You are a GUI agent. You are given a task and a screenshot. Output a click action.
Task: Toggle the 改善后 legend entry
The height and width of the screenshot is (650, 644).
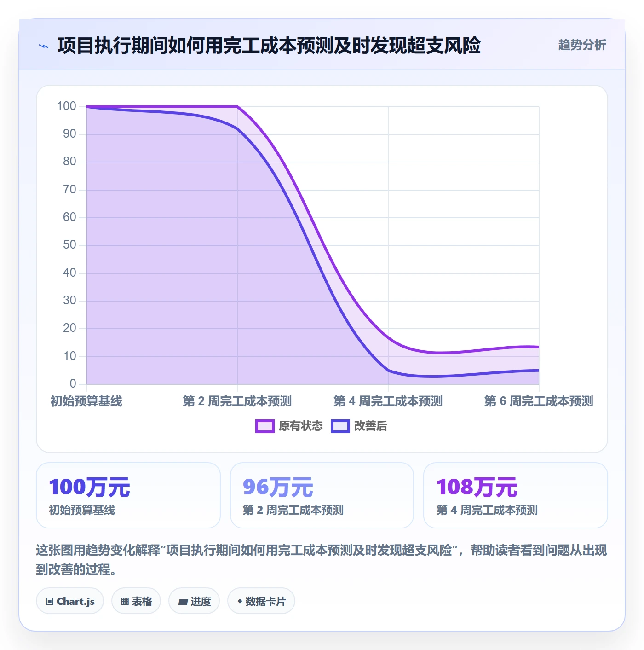[x=359, y=426]
